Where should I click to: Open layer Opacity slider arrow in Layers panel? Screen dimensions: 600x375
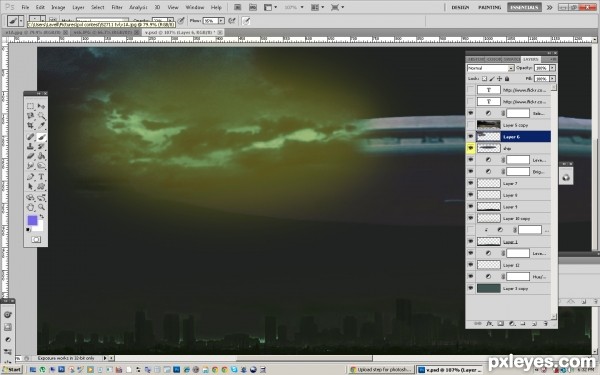click(x=552, y=68)
